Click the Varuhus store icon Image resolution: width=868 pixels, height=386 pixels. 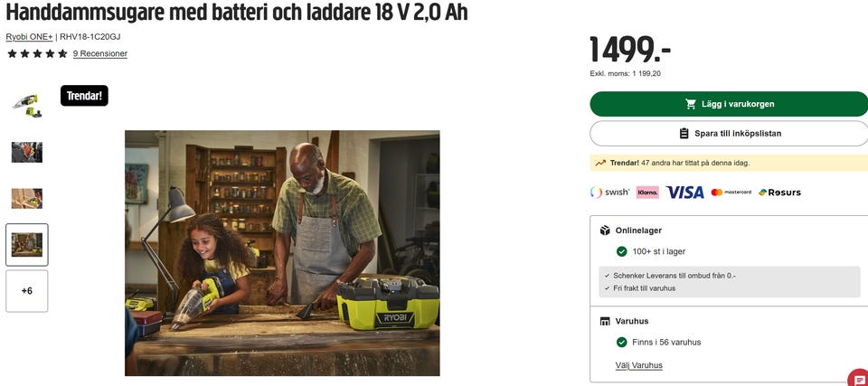click(x=605, y=321)
